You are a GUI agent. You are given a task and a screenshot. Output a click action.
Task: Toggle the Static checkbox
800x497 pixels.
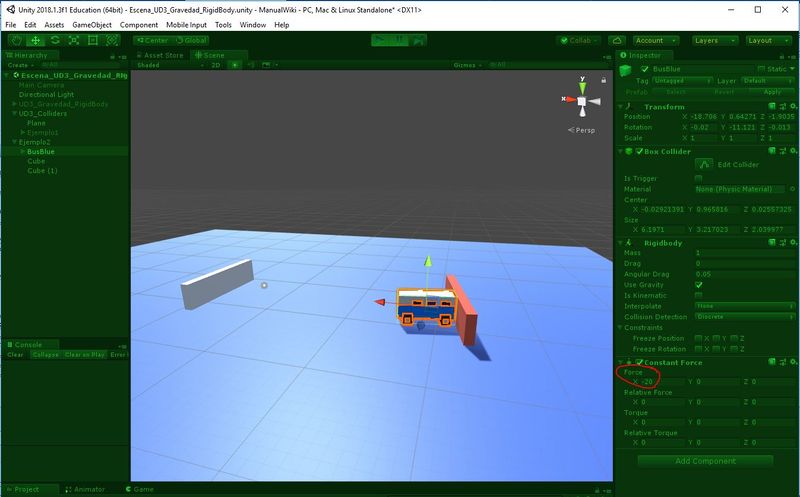(761, 69)
